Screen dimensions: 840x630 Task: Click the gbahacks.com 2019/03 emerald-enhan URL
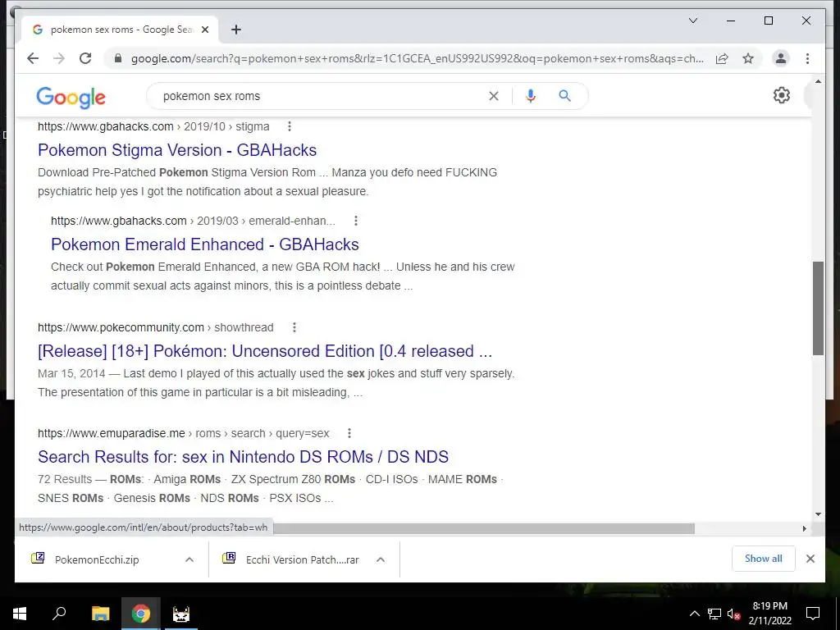click(x=193, y=221)
